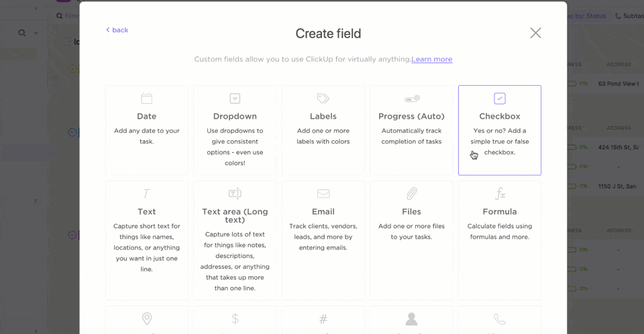The height and width of the screenshot is (334, 644).
Task: Expand the chevron next to sidebar search
Action: pyautogui.click(x=36, y=33)
